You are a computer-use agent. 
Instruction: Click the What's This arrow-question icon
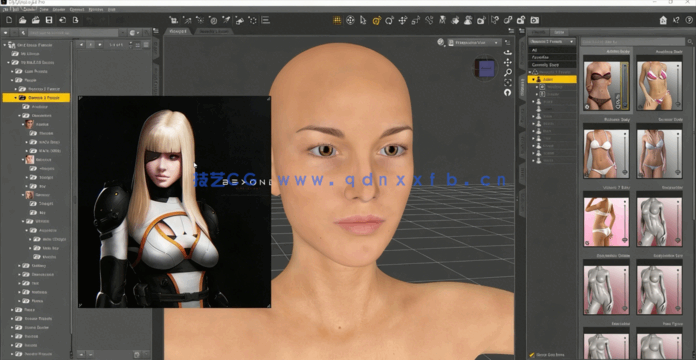pos(676,20)
